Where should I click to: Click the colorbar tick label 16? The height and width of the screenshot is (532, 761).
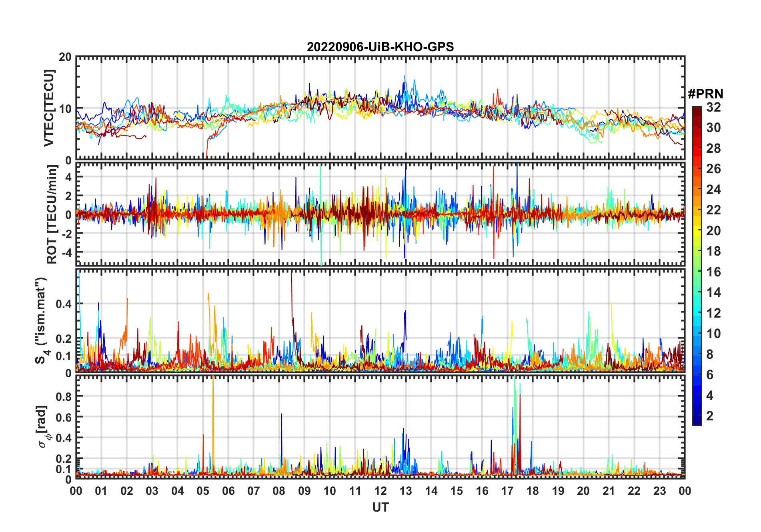[713, 272]
